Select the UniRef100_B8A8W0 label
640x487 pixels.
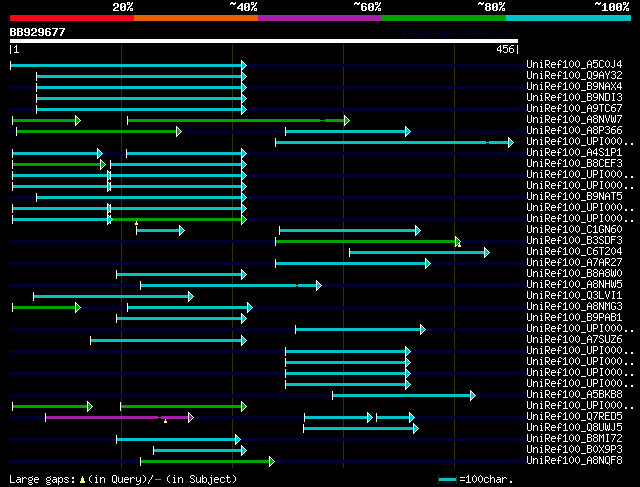(x=574, y=274)
